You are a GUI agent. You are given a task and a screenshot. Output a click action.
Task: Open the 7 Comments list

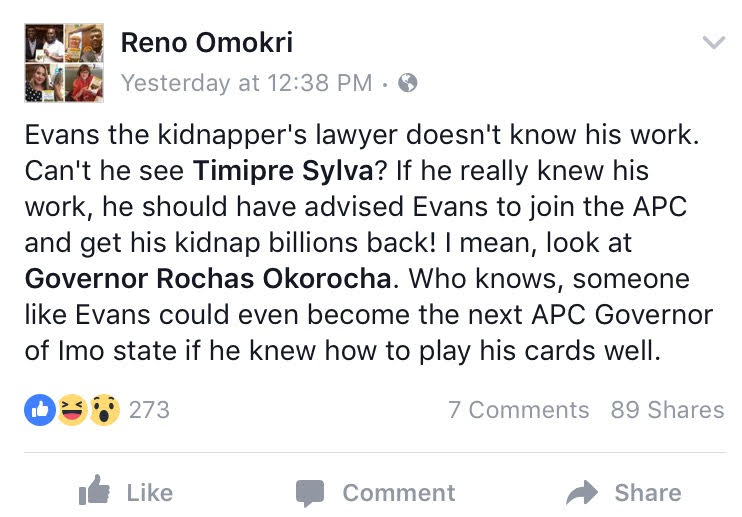[518, 410]
